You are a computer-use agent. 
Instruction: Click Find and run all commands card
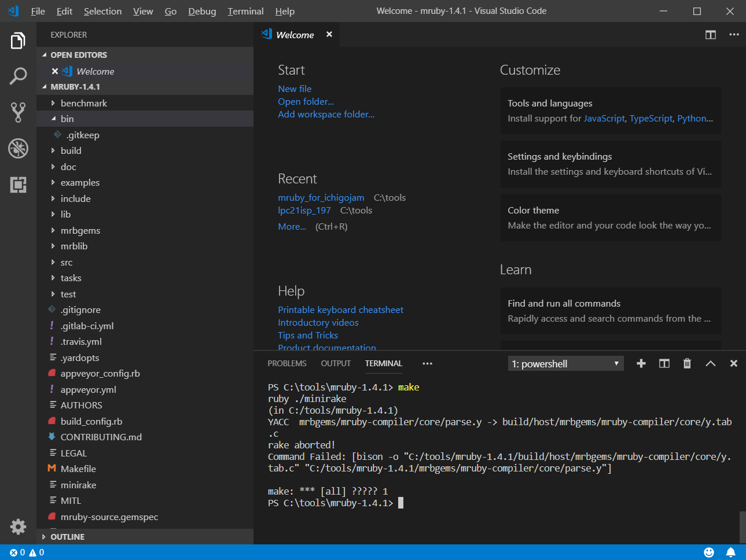[611, 311]
